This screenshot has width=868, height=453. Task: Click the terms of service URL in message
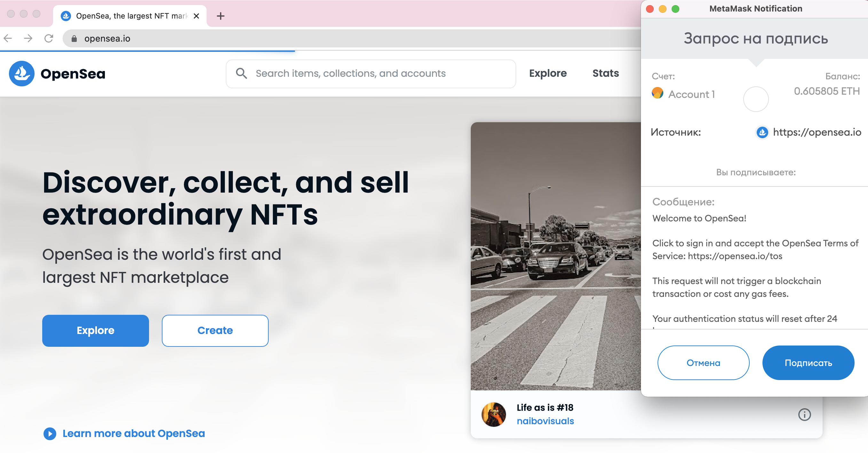pyautogui.click(x=735, y=256)
